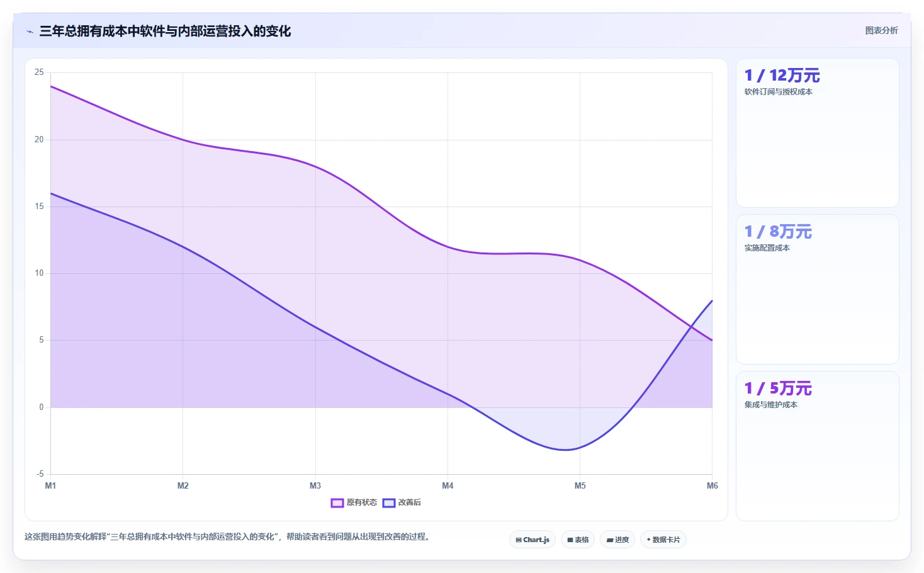Select the Chart.js tag chip
The height and width of the screenshot is (573, 924).
point(532,540)
